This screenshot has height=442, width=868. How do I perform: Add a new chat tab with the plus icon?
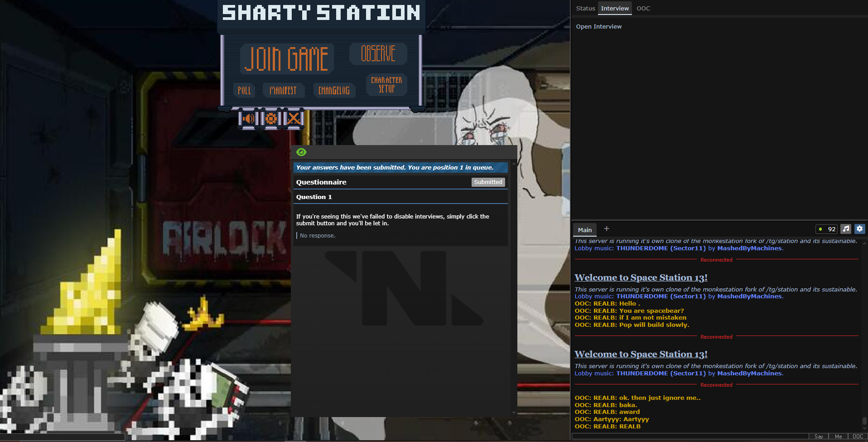[x=607, y=228]
